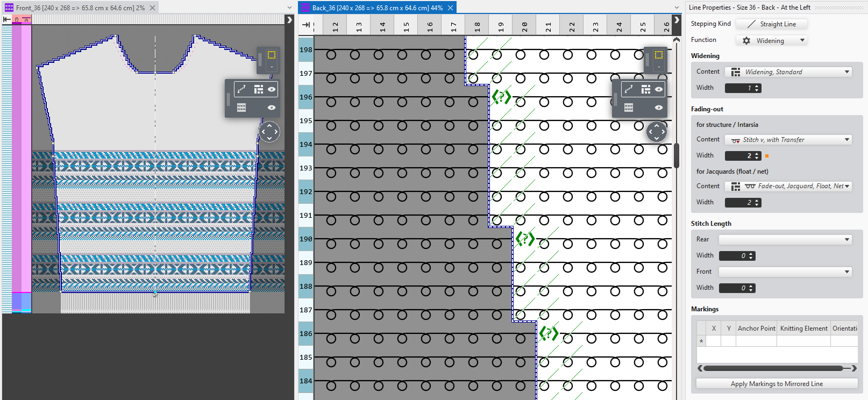Click the grid rows icon in Front view toolbar
This screenshot has height=400, width=868.
coord(241,108)
